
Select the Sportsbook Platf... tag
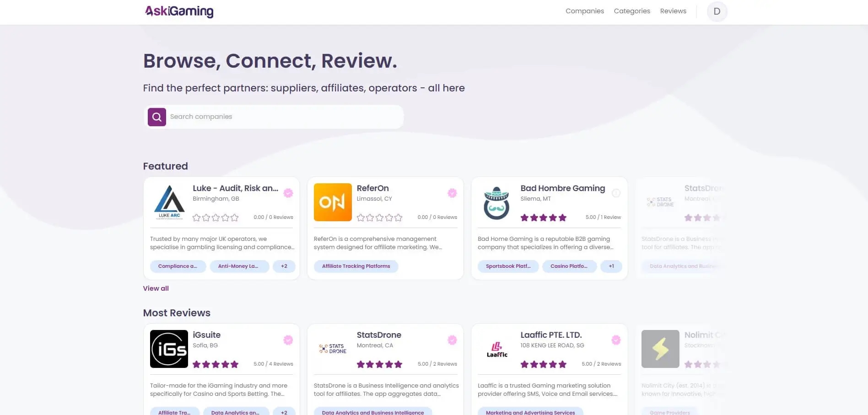coord(508,266)
